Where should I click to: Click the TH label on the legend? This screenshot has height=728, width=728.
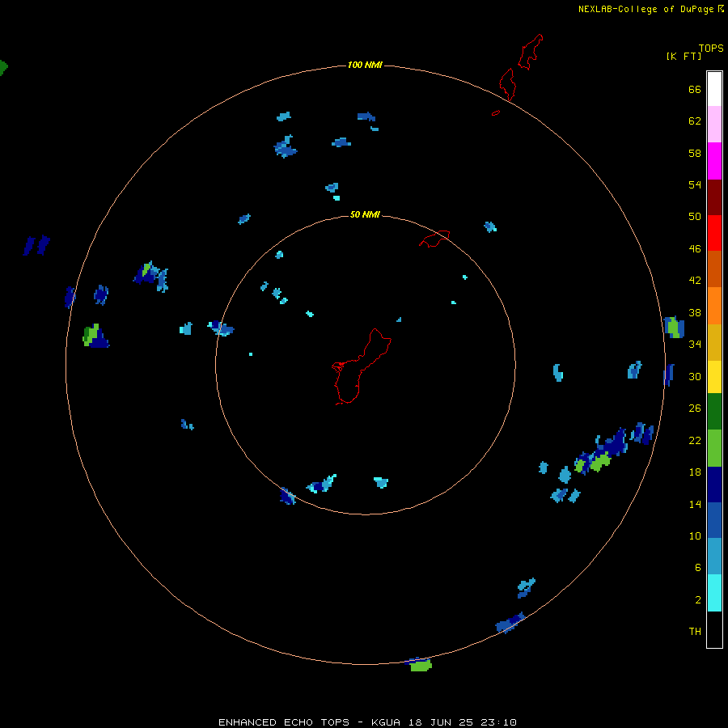695,632
